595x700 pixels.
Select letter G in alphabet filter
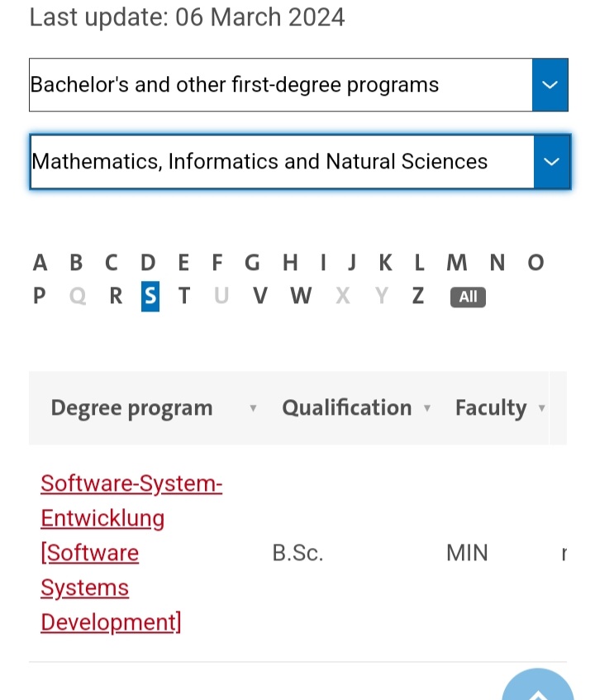[x=252, y=264]
